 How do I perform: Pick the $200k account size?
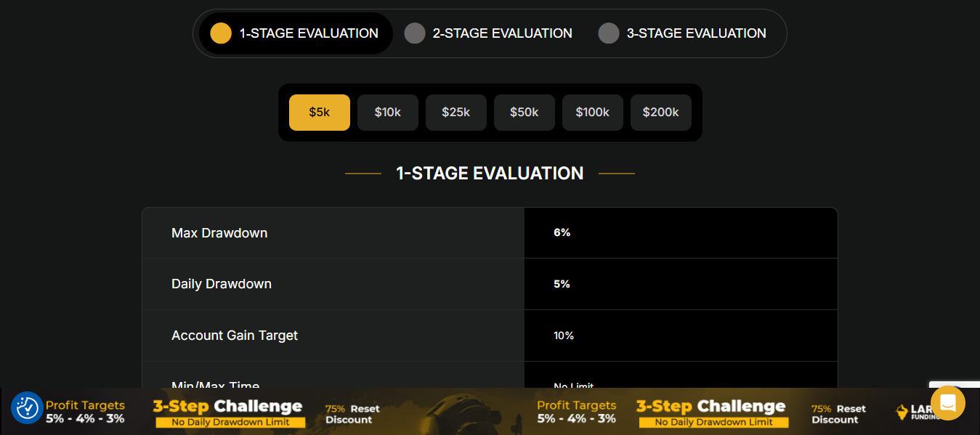[661, 113]
